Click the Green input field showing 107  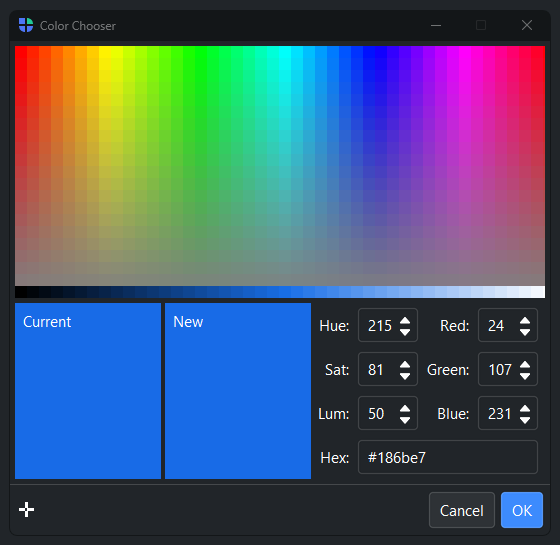tap(508, 369)
